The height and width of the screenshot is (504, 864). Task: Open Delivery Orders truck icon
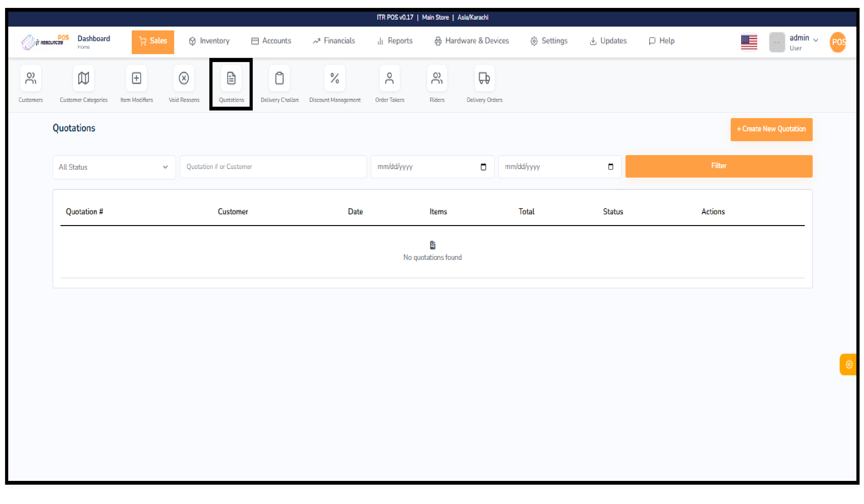tap(484, 79)
